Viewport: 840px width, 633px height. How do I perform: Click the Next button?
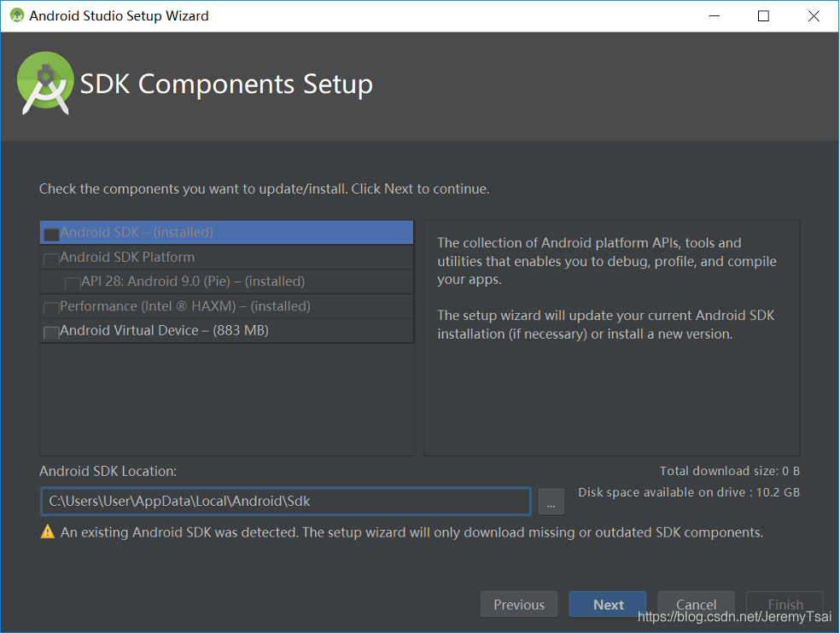pos(608,605)
